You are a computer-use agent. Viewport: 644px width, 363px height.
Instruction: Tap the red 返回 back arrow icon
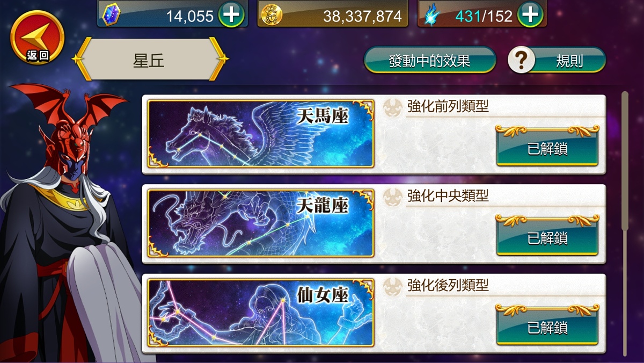point(37,38)
